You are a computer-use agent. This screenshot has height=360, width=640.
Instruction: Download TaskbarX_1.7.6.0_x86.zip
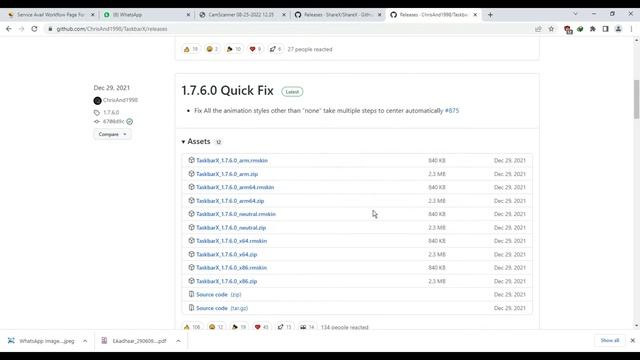(x=227, y=281)
